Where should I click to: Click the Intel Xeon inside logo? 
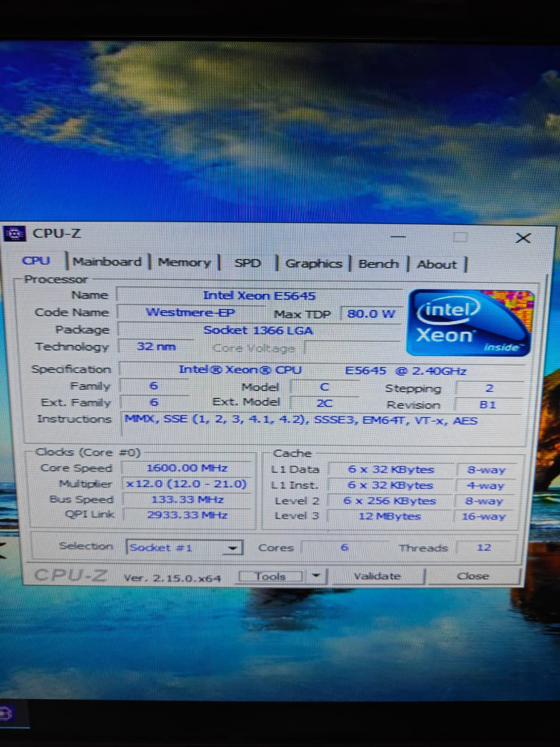[470, 323]
